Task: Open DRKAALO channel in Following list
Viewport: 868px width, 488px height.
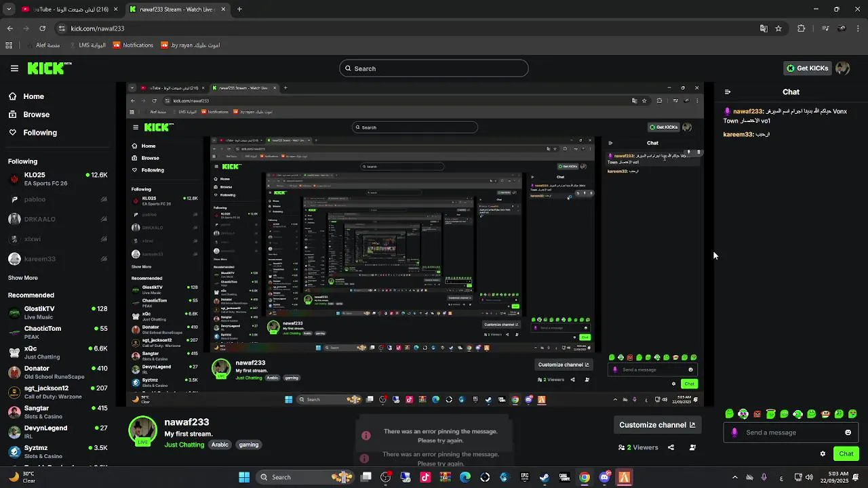Action: (57, 219)
